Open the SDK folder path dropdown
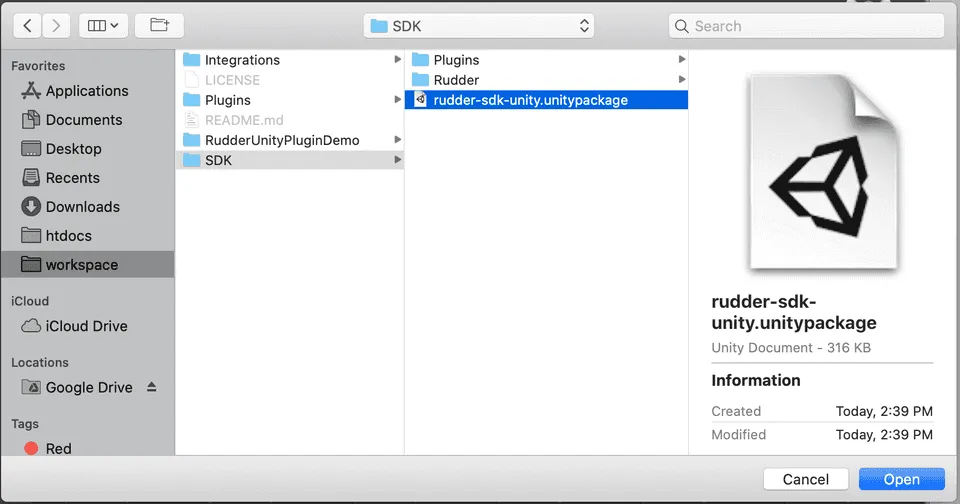Screen dimensions: 960x504 (x=480, y=26)
